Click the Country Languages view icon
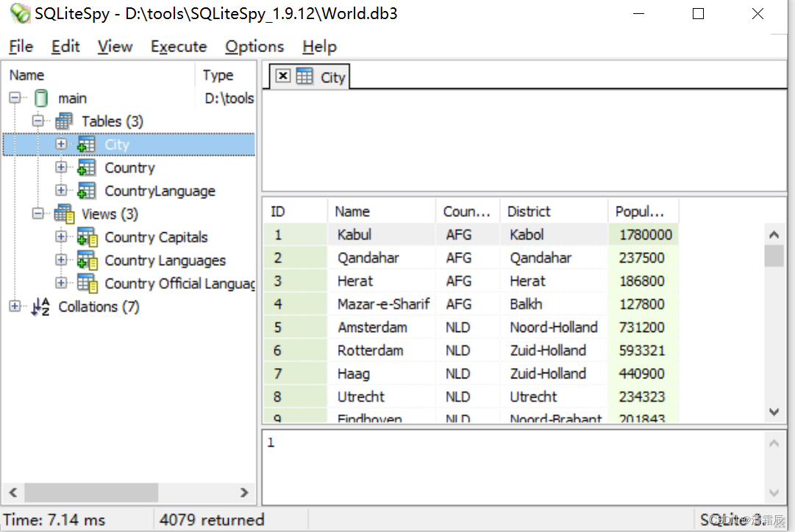 (87, 260)
